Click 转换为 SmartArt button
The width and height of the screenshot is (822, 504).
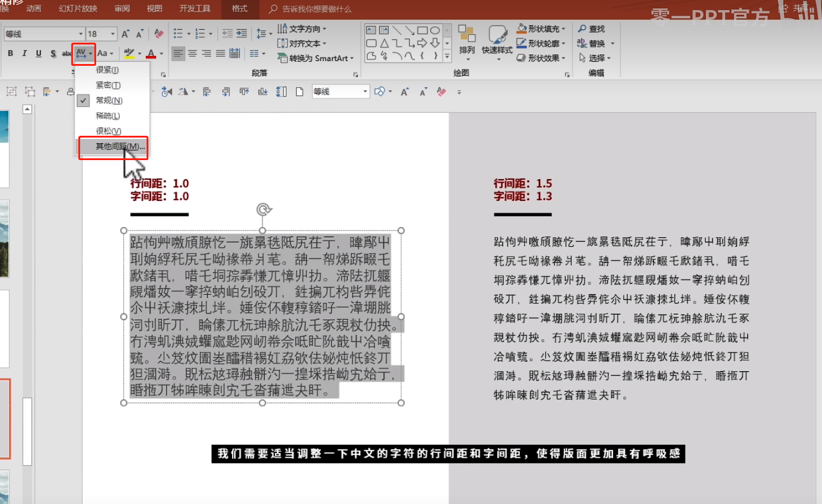[316, 58]
